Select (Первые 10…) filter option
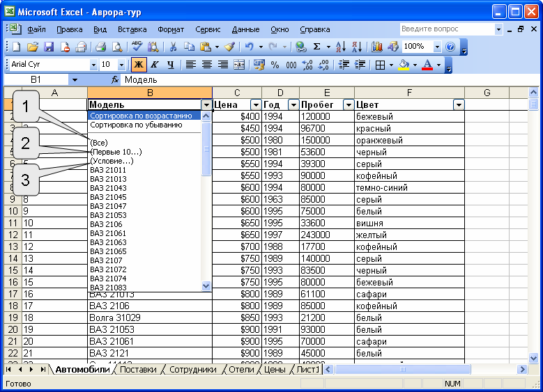543x392 pixels. (144, 152)
